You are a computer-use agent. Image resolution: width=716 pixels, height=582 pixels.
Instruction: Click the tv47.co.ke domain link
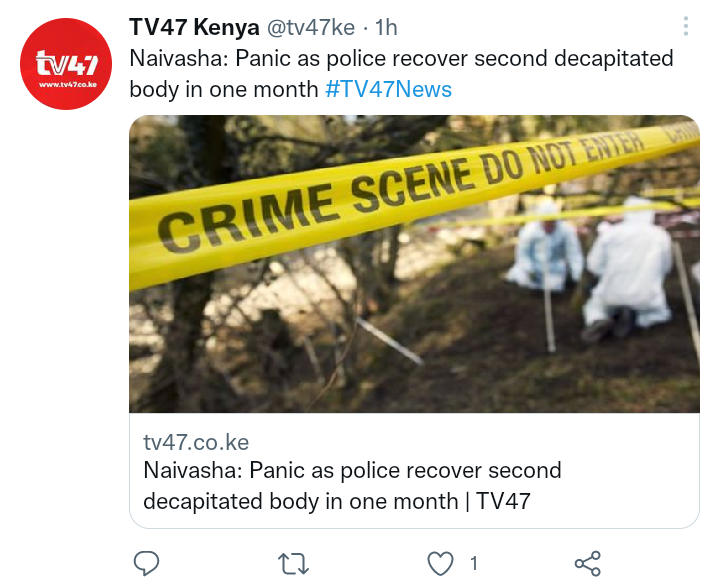pos(196,442)
